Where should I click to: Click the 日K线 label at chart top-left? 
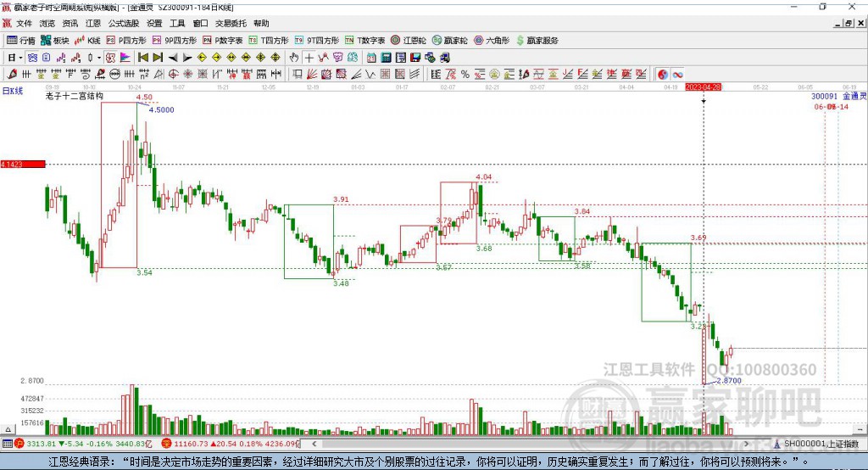13,91
